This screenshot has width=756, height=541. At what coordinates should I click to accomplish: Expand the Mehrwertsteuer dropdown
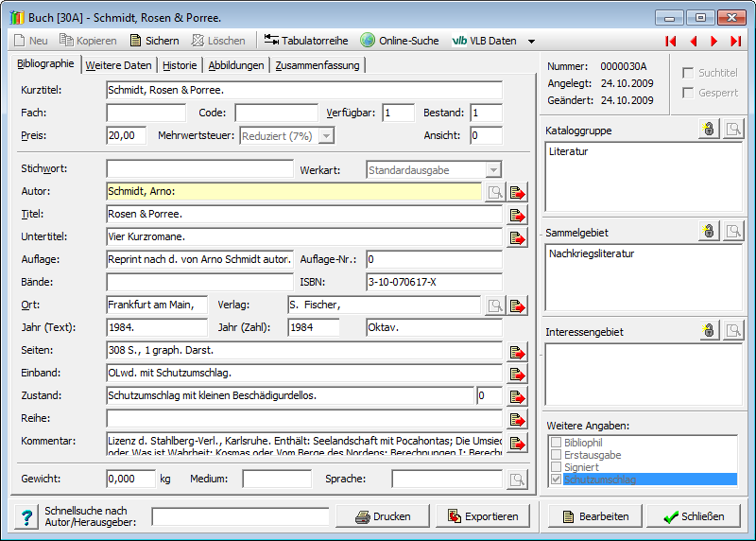(x=326, y=135)
